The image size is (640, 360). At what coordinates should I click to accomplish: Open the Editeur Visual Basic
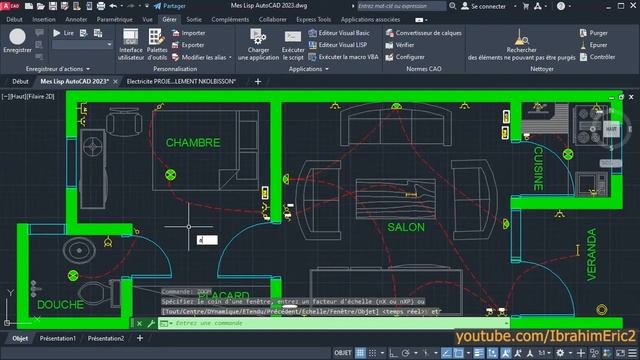tap(339, 33)
